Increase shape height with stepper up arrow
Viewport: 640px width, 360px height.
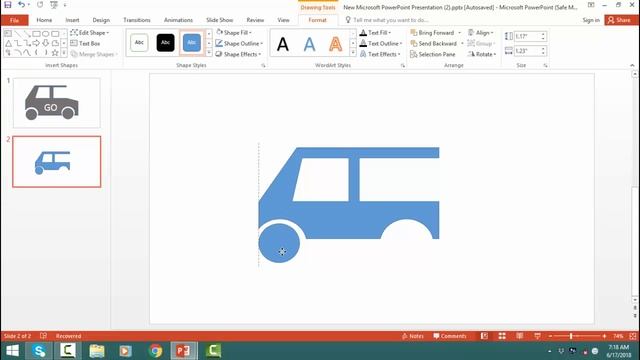pyautogui.click(x=543, y=34)
